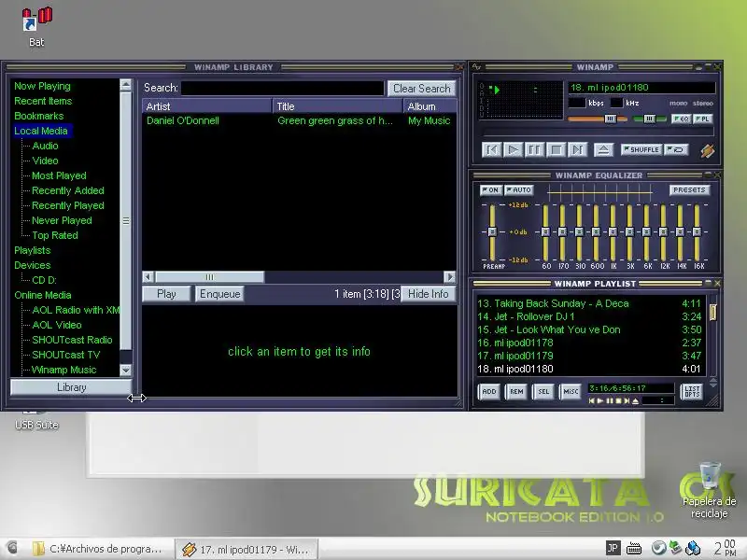Open Bookmarks in library tree

click(x=38, y=116)
